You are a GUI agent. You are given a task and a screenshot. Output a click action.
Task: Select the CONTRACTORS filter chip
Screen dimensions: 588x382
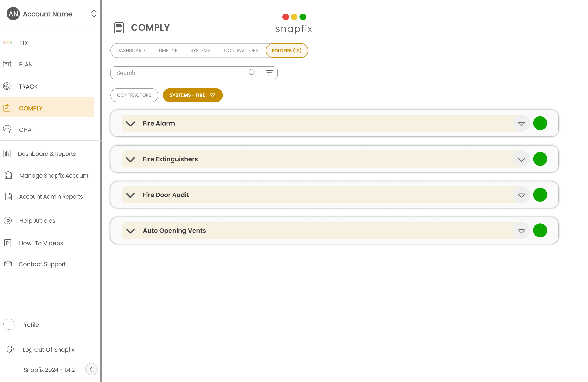[x=134, y=95]
